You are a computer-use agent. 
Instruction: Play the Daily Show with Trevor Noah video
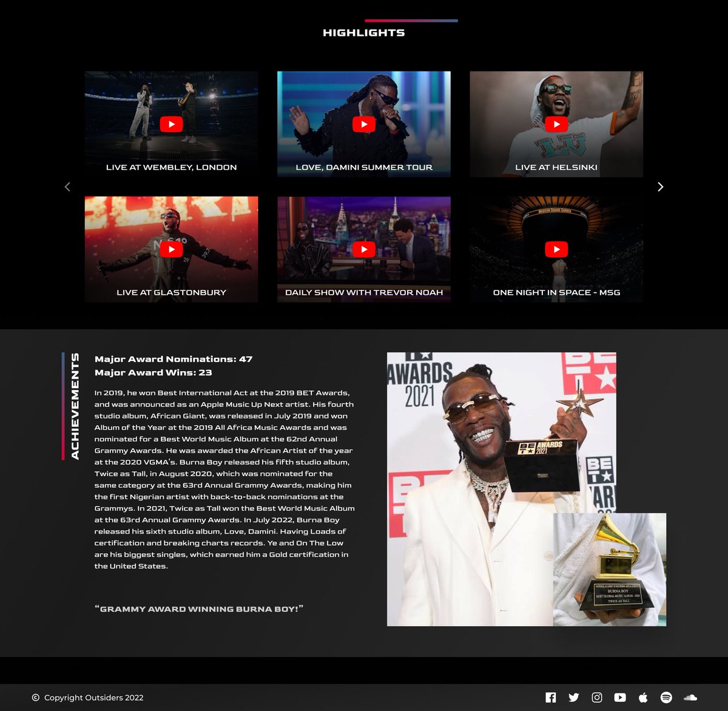click(364, 249)
